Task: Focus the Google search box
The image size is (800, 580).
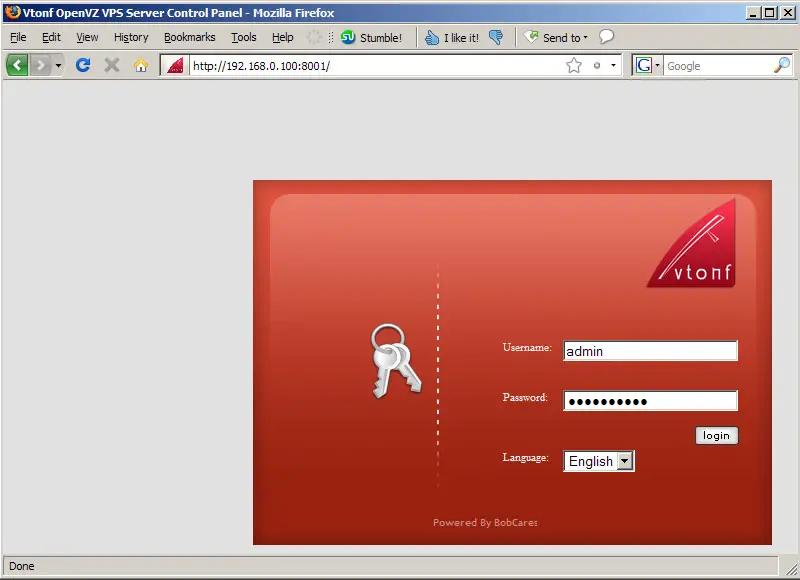Action: pyautogui.click(x=717, y=65)
